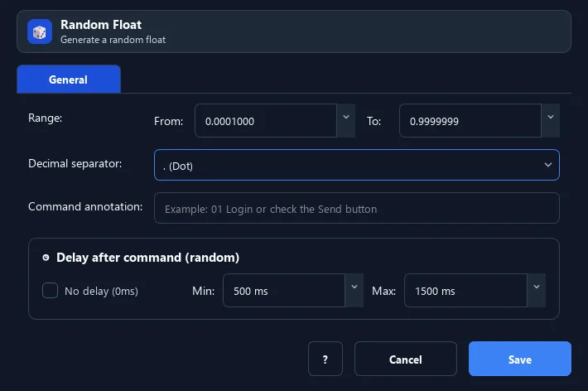Switch to the General tab
Image resolution: width=588 pixels, height=391 pixels.
coord(69,80)
